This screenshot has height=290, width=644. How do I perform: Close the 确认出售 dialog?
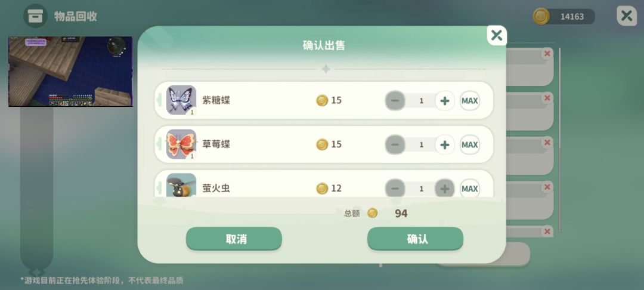click(x=497, y=35)
